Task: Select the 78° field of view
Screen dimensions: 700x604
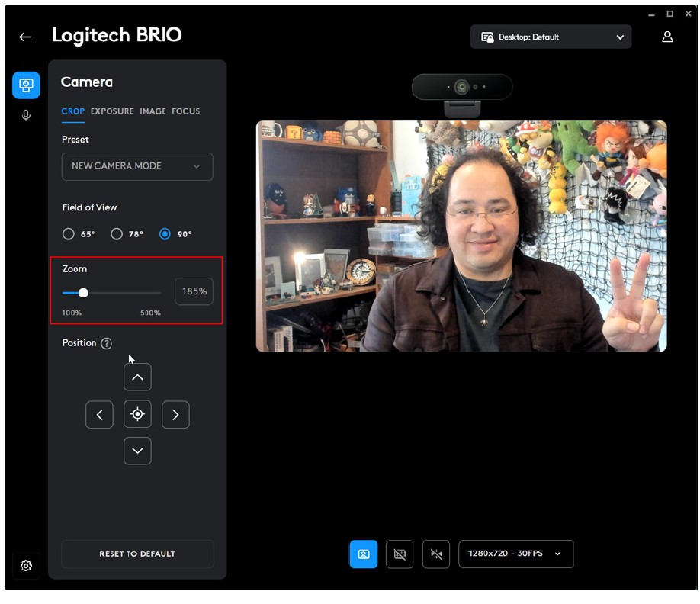Action: coord(117,234)
